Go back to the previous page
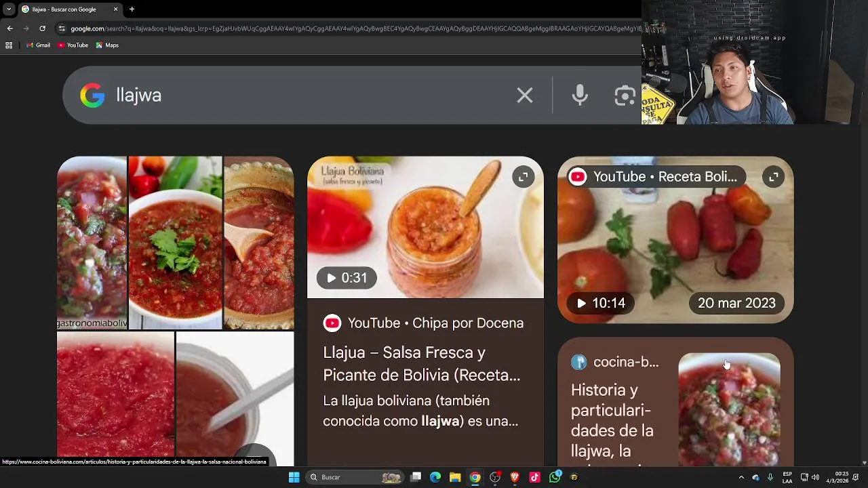Screen dimensions: 868x488 pos(9,28)
